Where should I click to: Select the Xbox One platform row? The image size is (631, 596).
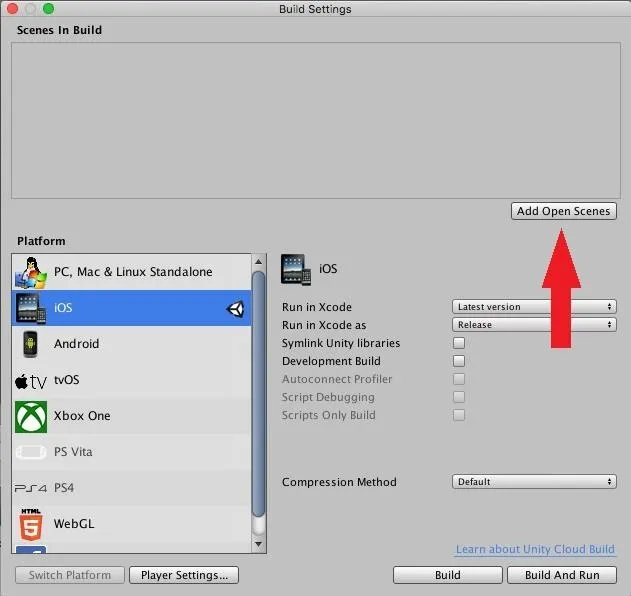coord(132,416)
